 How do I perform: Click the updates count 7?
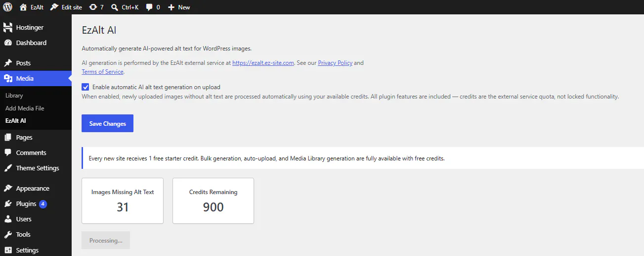tap(102, 7)
